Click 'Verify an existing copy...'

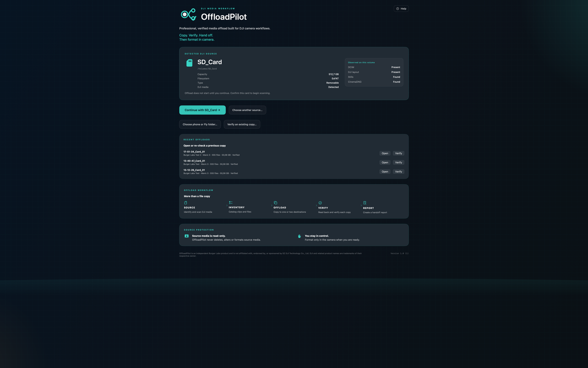(x=242, y=124)
